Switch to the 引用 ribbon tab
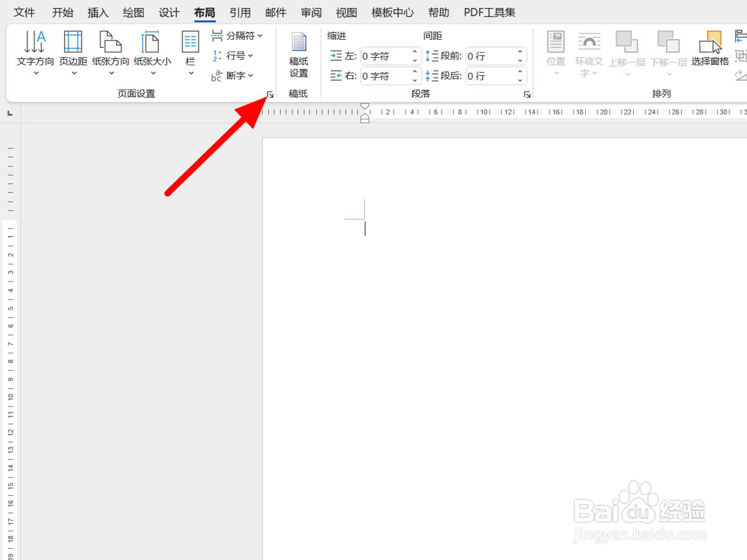 click(x=240, y=12)
